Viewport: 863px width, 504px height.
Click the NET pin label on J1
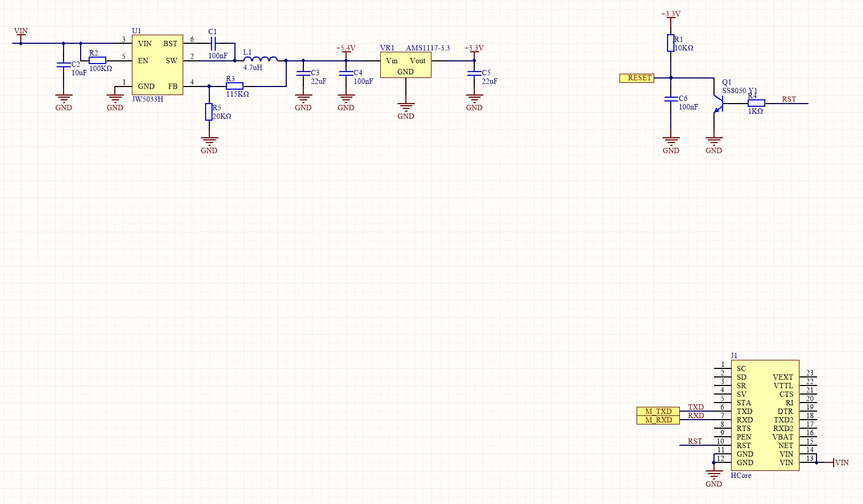[786, 445]
